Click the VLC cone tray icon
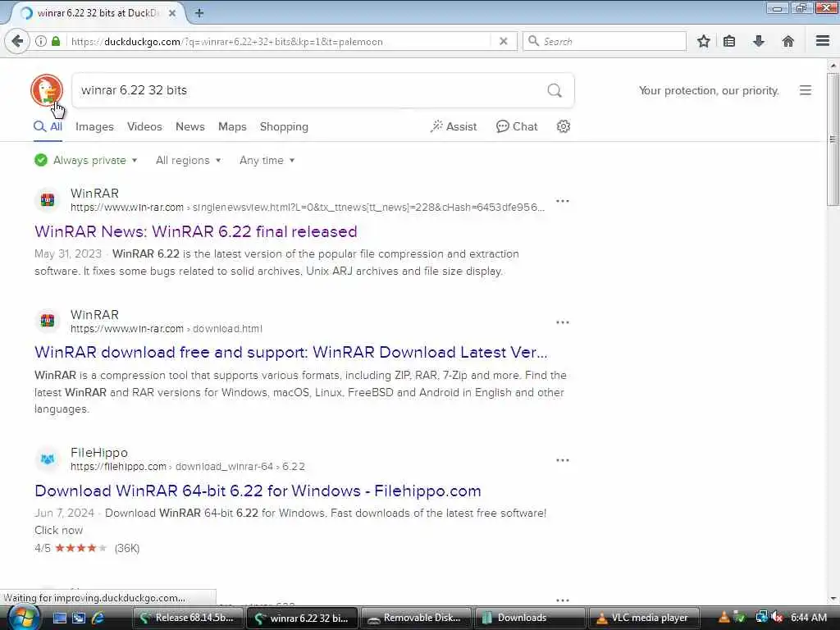This screenshot has width=840, height=630. (x=724, y=618)
